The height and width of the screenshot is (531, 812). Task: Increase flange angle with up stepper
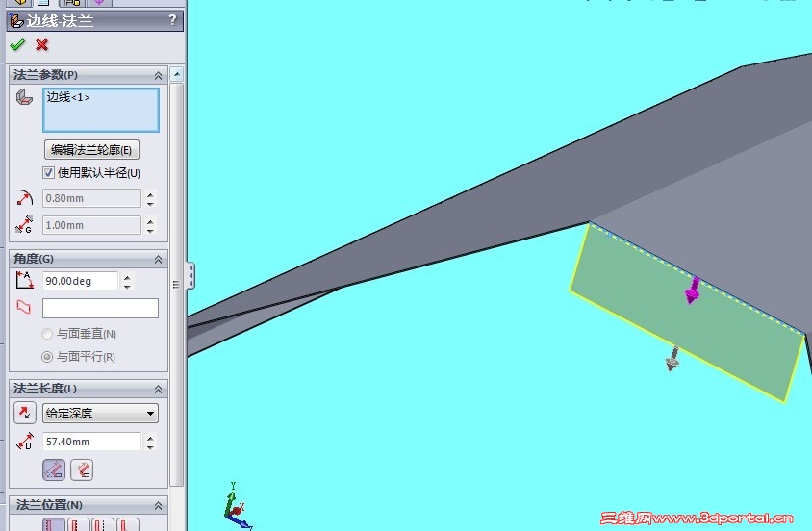[127, 277]
